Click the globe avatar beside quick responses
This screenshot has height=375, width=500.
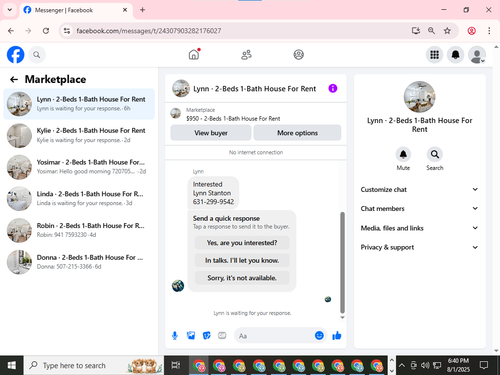point(178,285)
